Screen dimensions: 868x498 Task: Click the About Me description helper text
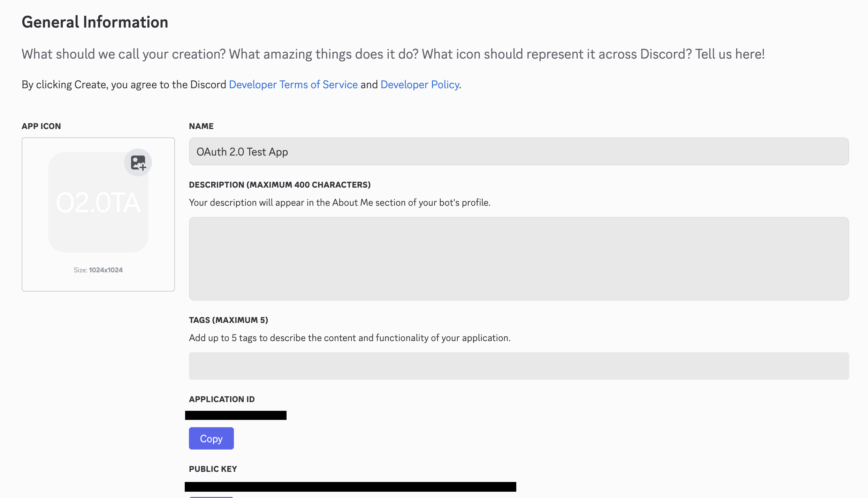pos(340,203)
